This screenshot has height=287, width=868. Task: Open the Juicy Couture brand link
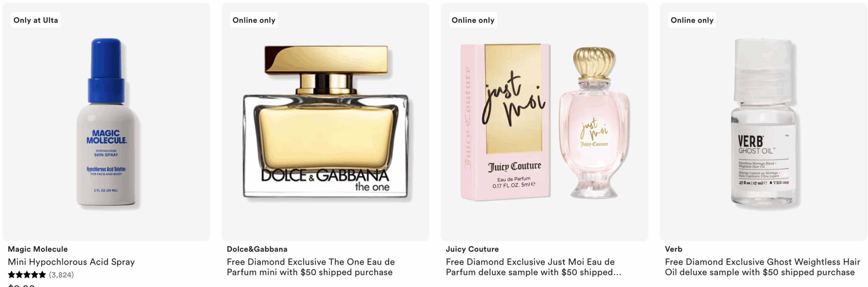coord(472,249)
